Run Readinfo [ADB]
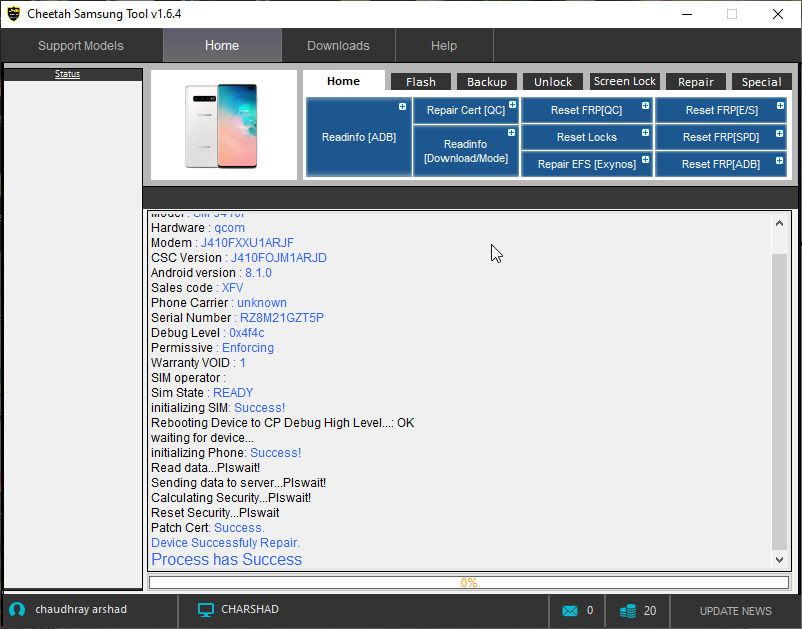Image resolution: width=802 pixels, height=629 pixels. point(359,137)
